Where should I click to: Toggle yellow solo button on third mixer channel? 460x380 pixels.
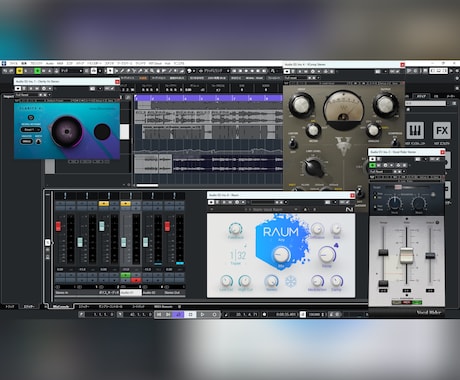tap(104, 203)
